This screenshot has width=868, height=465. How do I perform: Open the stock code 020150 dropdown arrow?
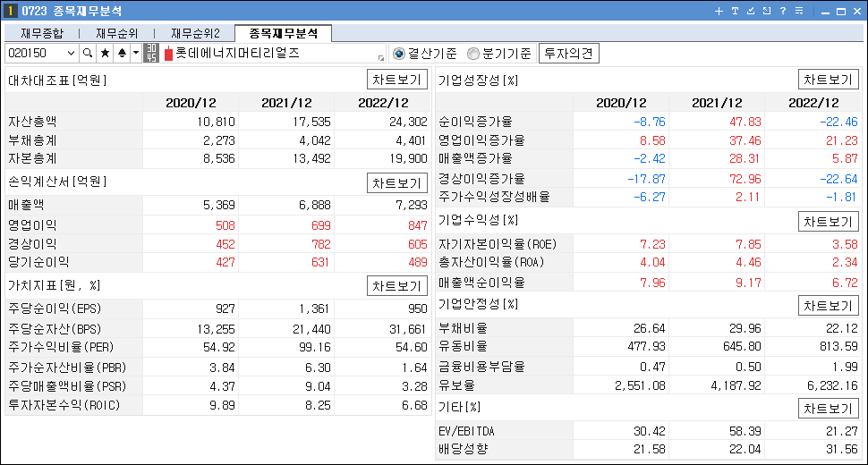[x=71, y=53]
